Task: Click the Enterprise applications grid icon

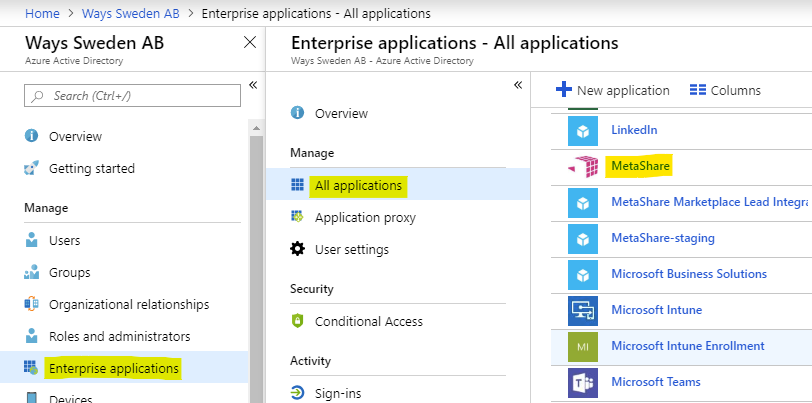Action: (x=31, y=368)
